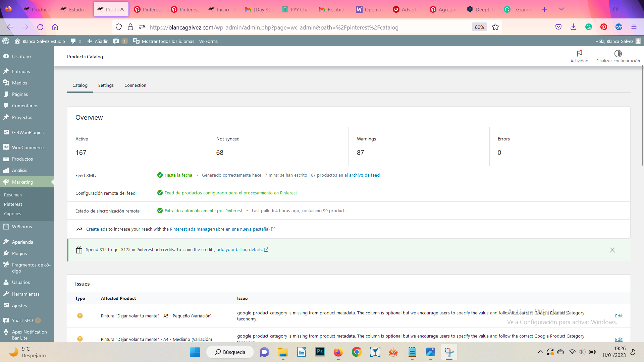Edit the A4 Mediano variation issue
The image size is (644, 362).
click(619, 339)
